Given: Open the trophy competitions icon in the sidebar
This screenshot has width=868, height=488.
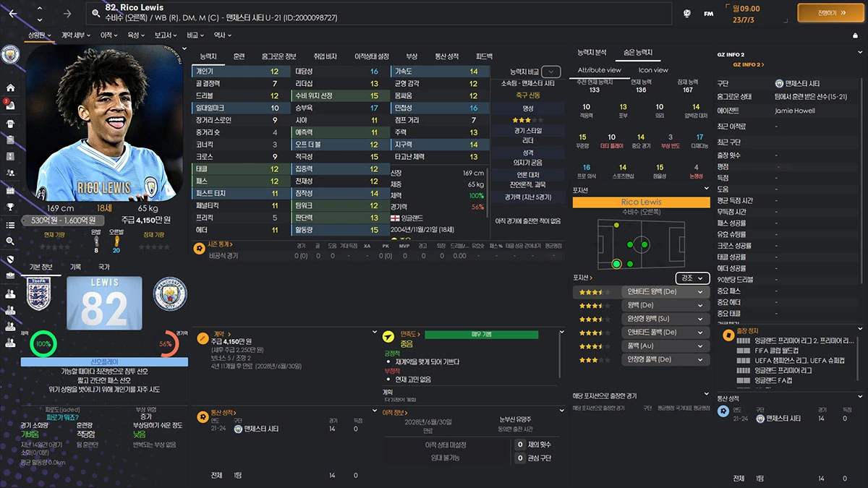Looking at the screenshot, I should click(x=10, y=207).
